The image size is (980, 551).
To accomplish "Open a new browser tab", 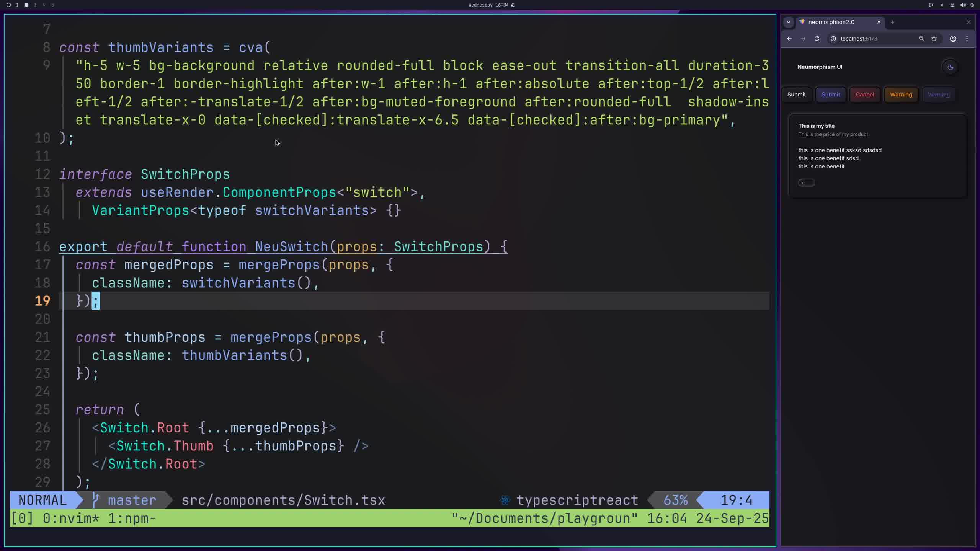I will click(892, 22).
